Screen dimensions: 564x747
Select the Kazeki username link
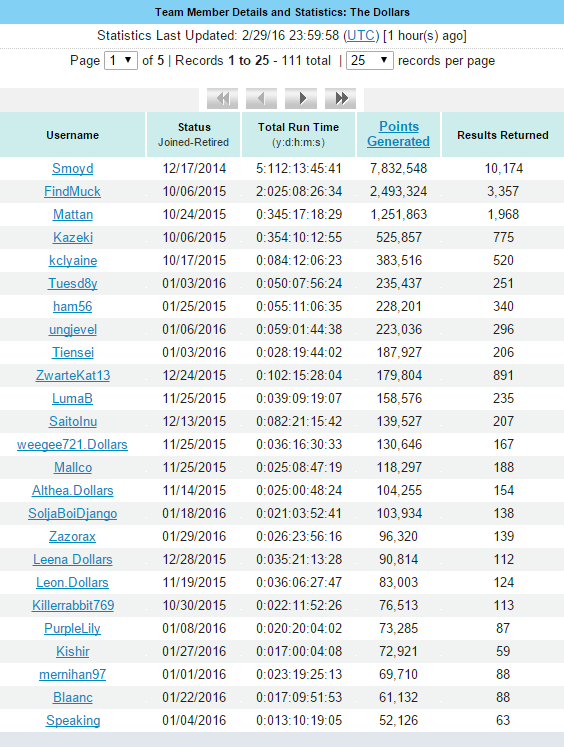[x=72, y=237]
